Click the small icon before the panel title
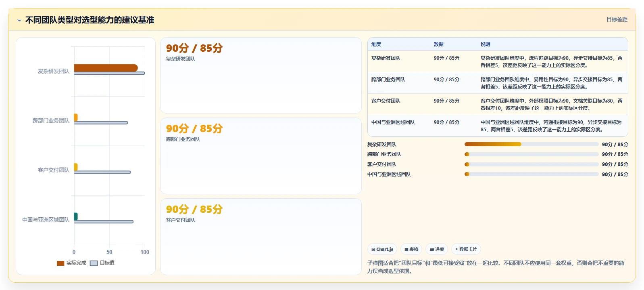The width and height of the screenshot is (644, 290). [x=19, y=20]
